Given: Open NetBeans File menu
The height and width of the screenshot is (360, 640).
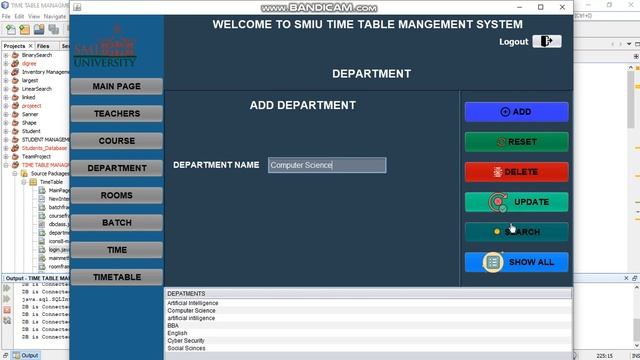Looking at the screenshot, I should pyautogui.click(x=6, y=16).
